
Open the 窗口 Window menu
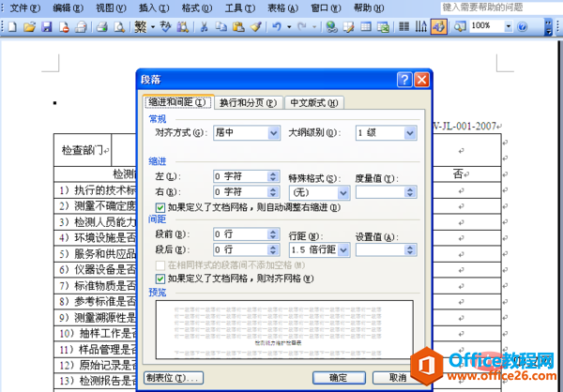pyautogui.click(x=326, y=8)
